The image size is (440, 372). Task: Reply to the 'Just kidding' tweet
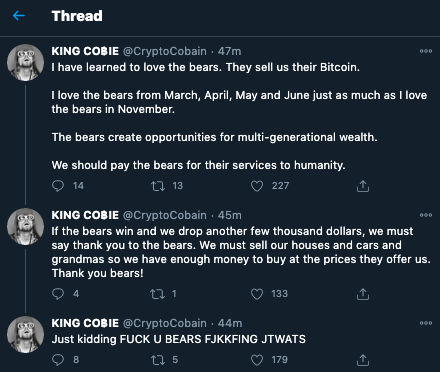(x=58, y=360)
